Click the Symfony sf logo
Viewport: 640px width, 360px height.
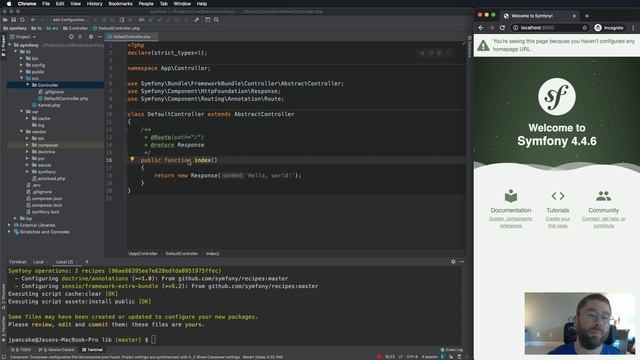click(557, 97)
